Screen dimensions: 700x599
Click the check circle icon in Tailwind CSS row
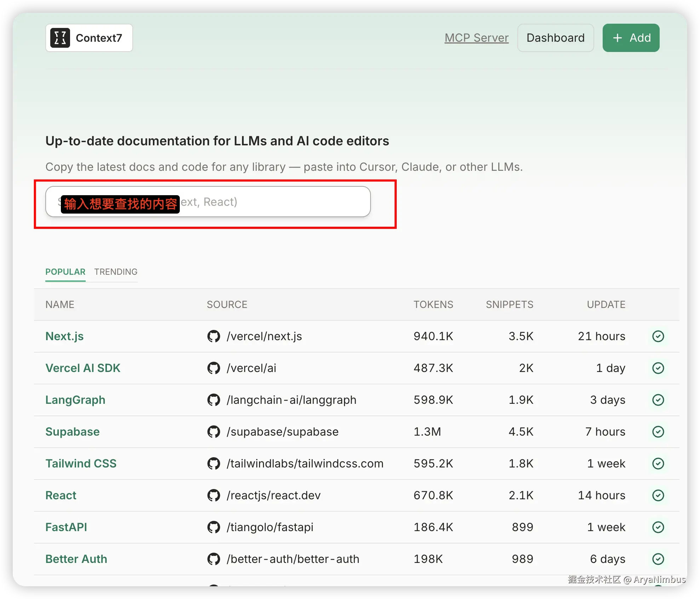[658, 464]
